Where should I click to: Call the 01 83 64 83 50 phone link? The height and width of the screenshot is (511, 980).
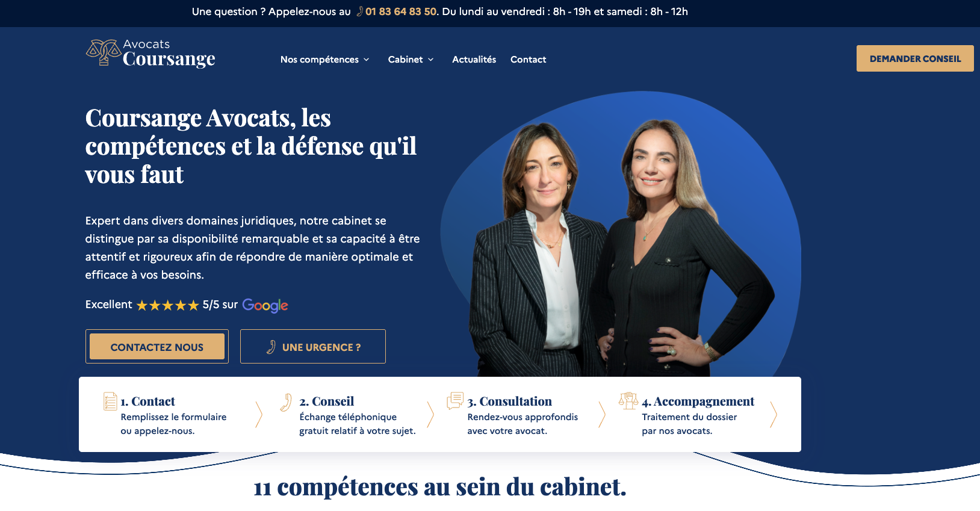click(x=401, y=11)
